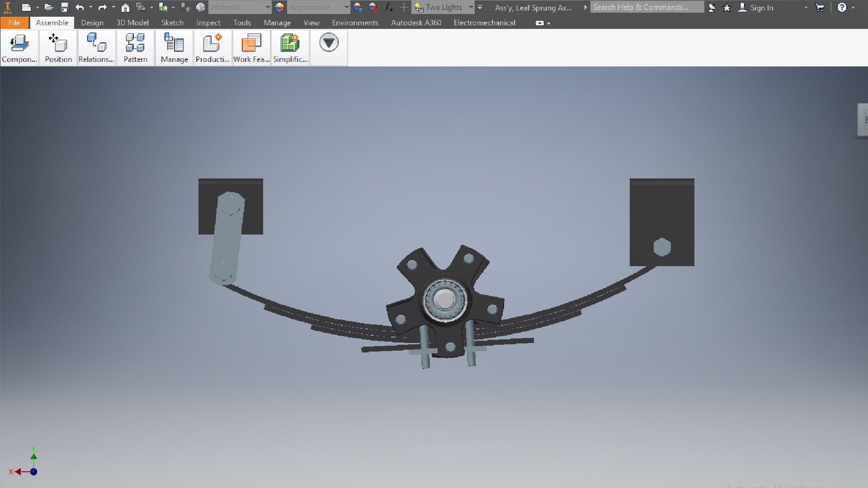
Task: Open the customize quick access toolbar arrow
Action: (x=480, y=7)
